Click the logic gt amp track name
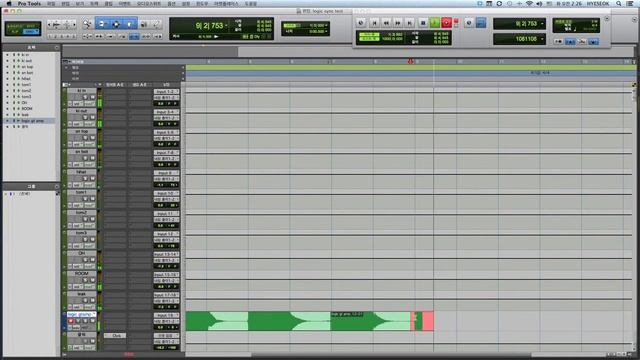 (81, 314)
